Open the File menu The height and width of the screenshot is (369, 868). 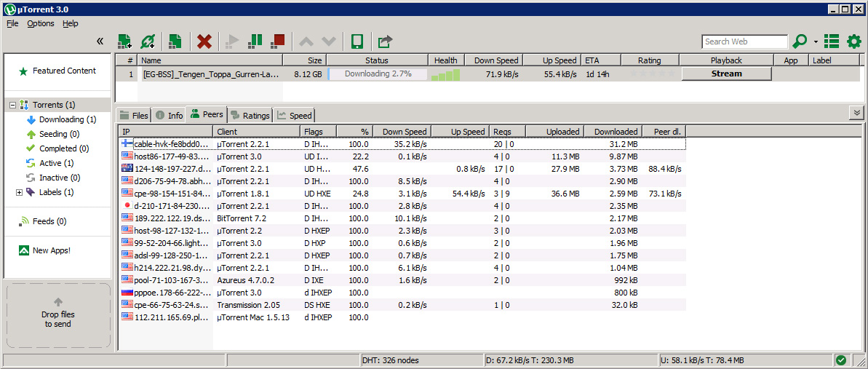[x=12, y=23]
